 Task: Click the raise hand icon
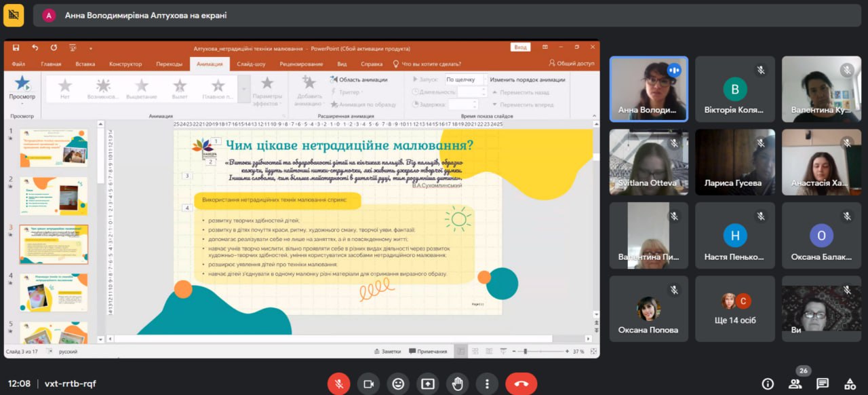(458, 383)
